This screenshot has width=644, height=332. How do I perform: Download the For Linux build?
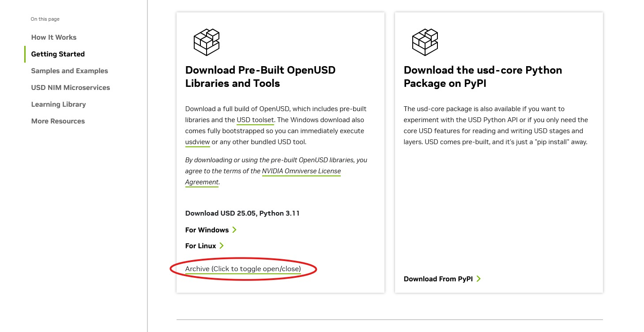pyautogui.click(x=200, y=246)
